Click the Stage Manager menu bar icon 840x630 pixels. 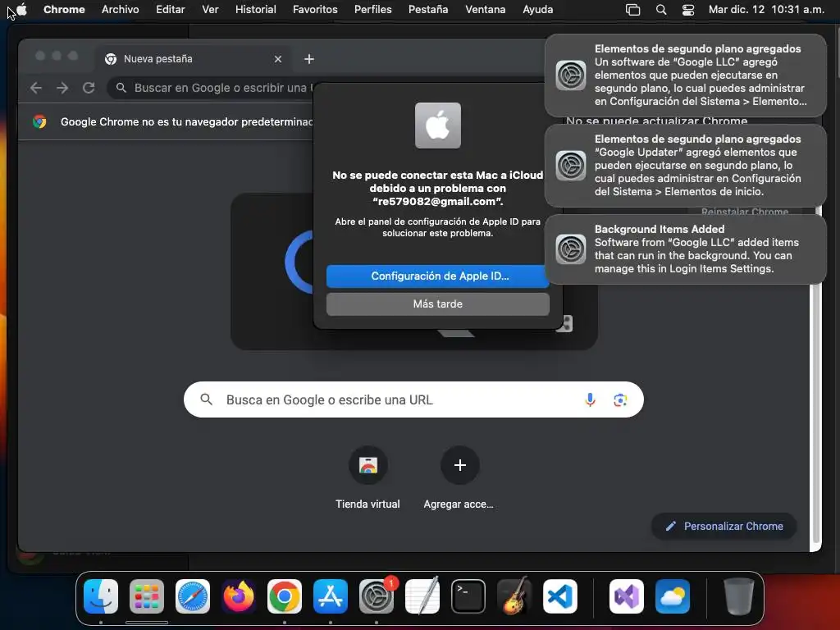tap(632, 10)
